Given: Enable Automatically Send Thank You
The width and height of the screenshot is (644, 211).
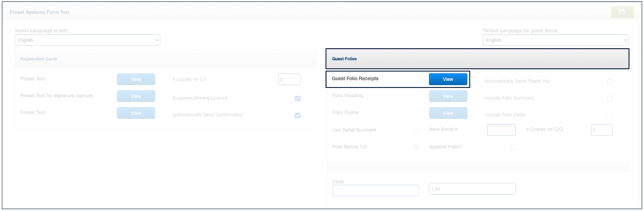Looking at the screenshot, I should pos(610,82).
